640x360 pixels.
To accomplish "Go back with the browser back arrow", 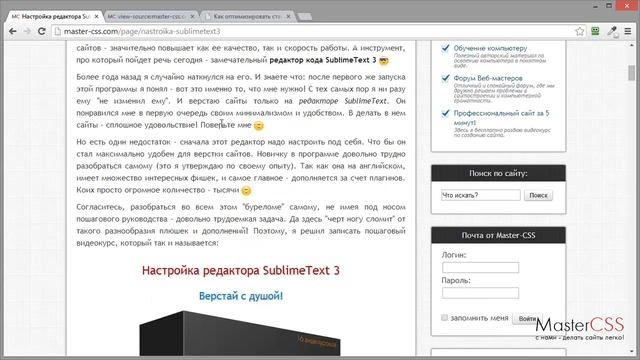I will (13, 31).
